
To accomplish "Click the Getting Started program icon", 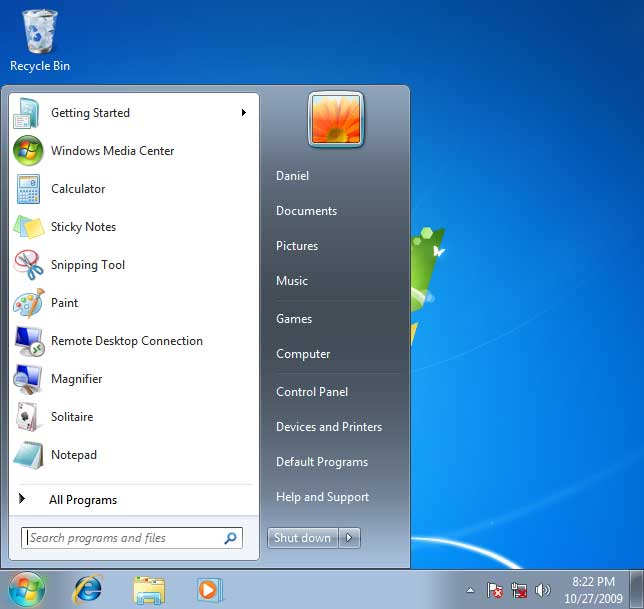I will tap(27, 113).
